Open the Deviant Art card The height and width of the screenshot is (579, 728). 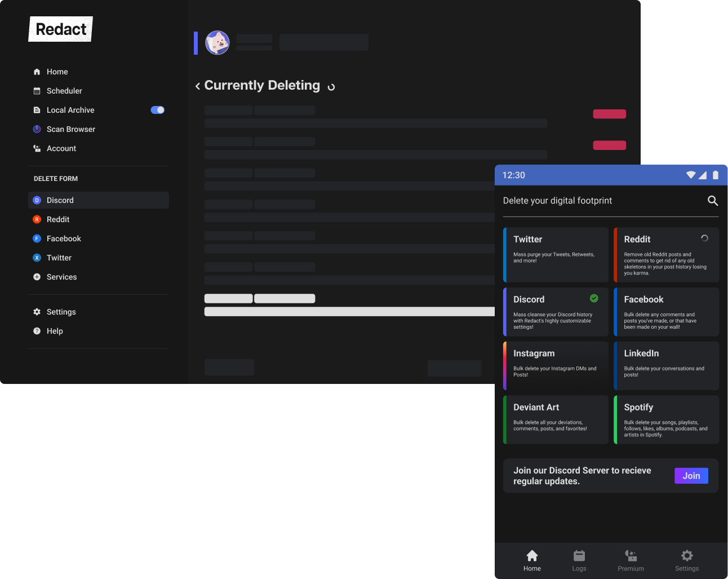[556, 419]
